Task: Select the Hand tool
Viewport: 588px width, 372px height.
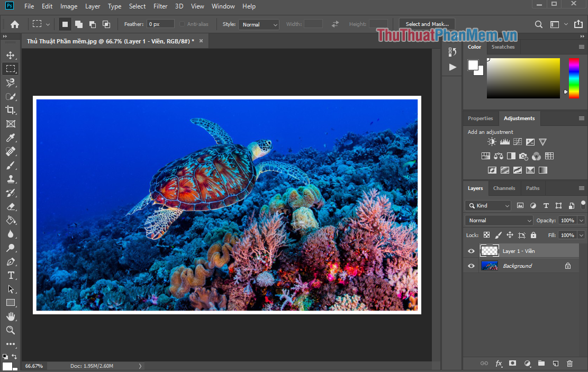Action: 11,316
